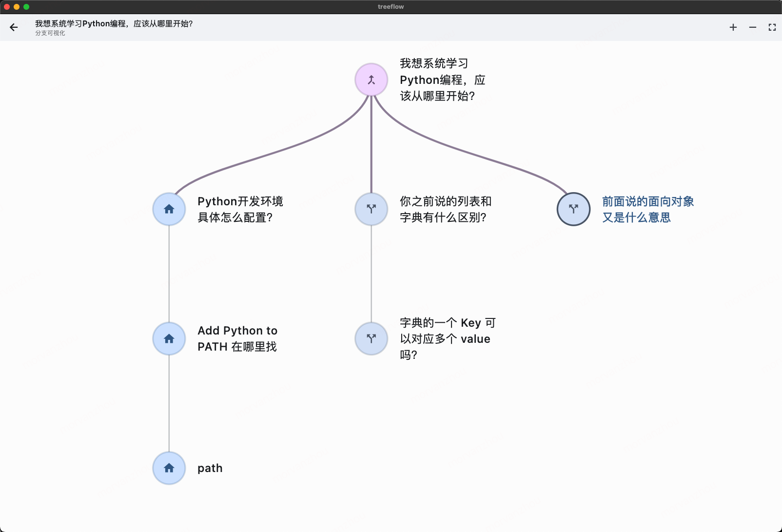The image size is (782, 532).
Task: Click the 字典的一个 Key 对应多个 value node
Action: pos(445,338)
